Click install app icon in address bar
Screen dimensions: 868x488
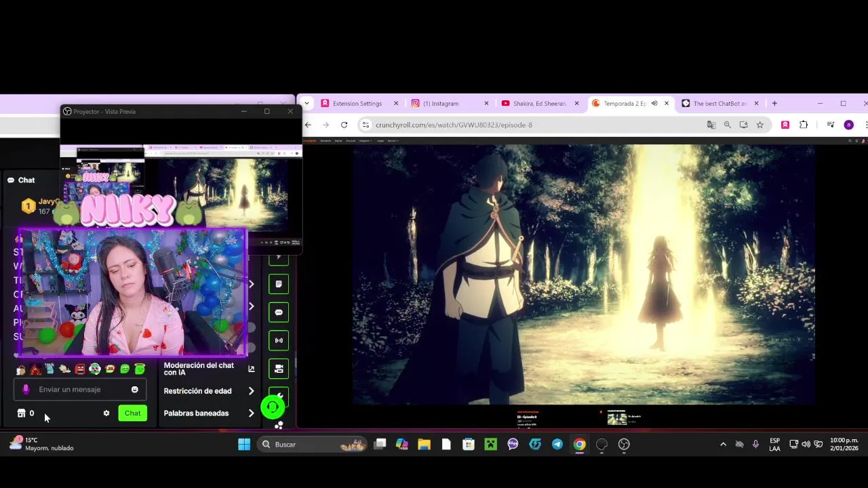click(x=744, y=125)
